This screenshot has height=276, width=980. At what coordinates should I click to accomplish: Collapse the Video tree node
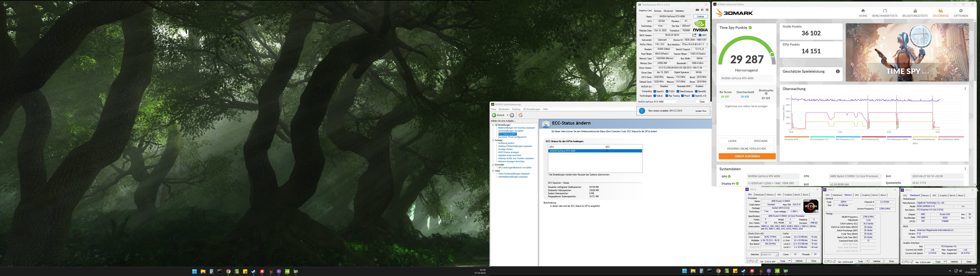(493, 171)
